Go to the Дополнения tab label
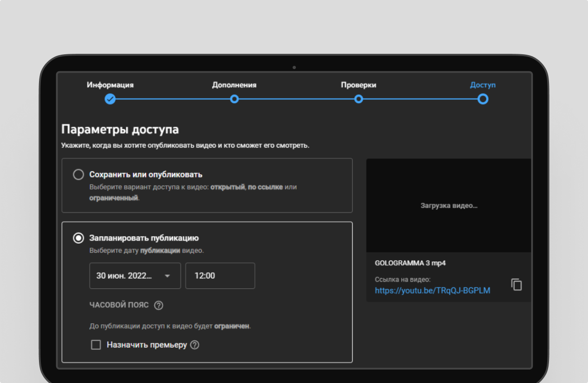Screen dimensions: 588x383 tap(234, 85)
